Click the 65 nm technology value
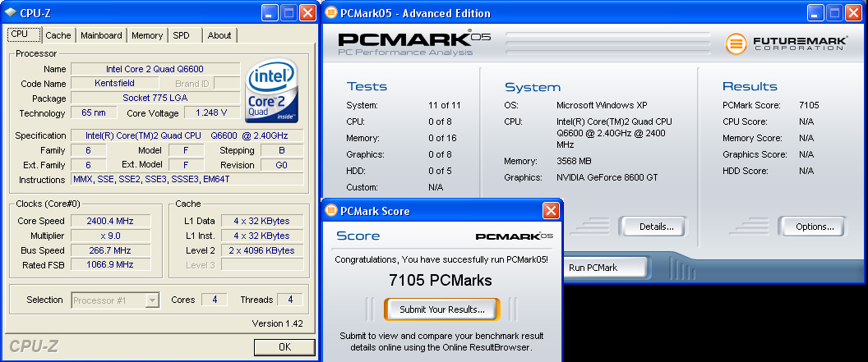The height and width of the screenshot is (362, 868). [94, 113]
